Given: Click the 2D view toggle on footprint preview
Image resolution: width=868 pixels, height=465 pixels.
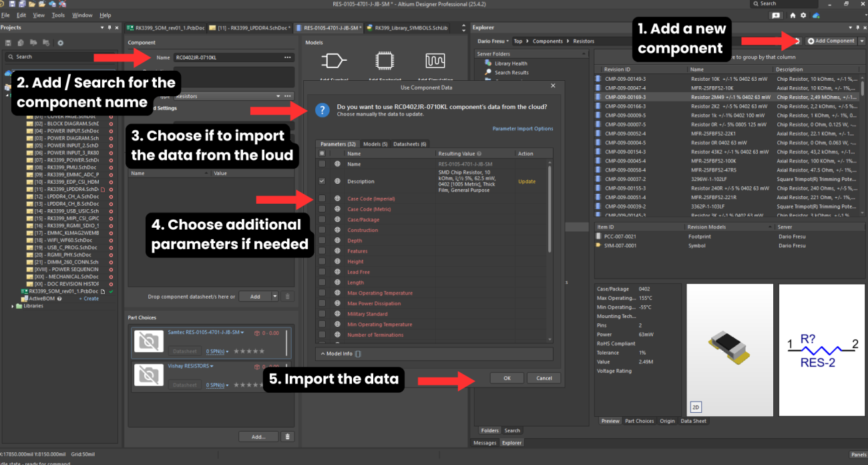Looking at the screenshot, I should [694, 407].
